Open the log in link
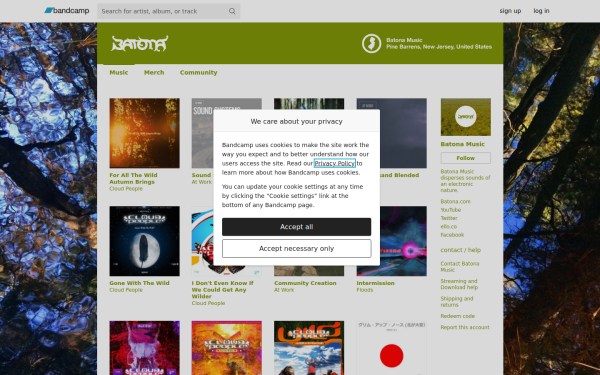 (x=541, y=11)
